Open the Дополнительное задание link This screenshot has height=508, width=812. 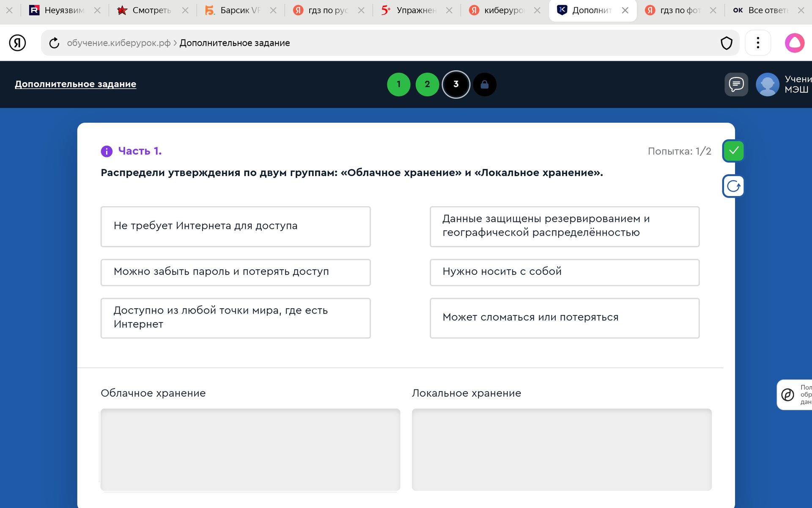click(x=75, y=84)
